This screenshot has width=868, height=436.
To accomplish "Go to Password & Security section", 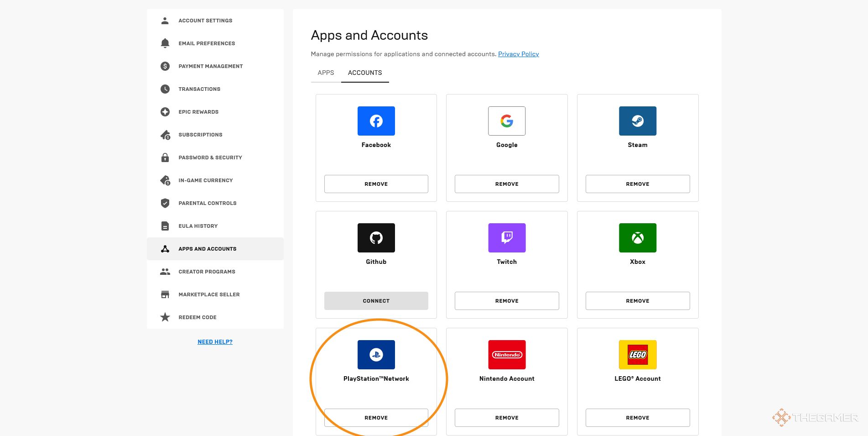I will click(x=215, y=158).
